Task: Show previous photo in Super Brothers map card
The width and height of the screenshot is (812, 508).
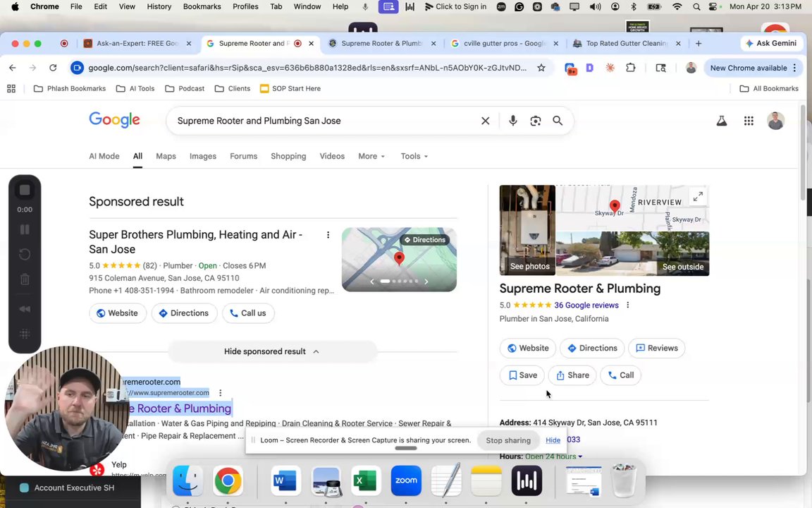Action: tap(372, 282)
